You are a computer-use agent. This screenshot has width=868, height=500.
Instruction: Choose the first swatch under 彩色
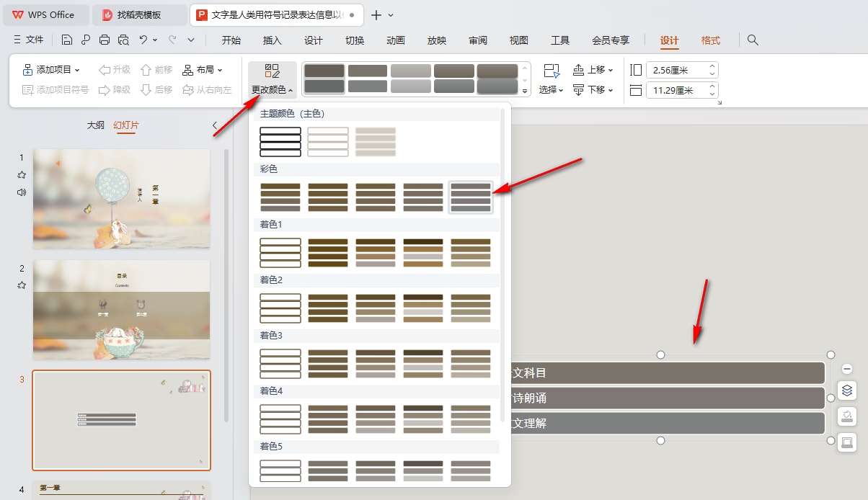pyautogui.click(x=280, y=197)
